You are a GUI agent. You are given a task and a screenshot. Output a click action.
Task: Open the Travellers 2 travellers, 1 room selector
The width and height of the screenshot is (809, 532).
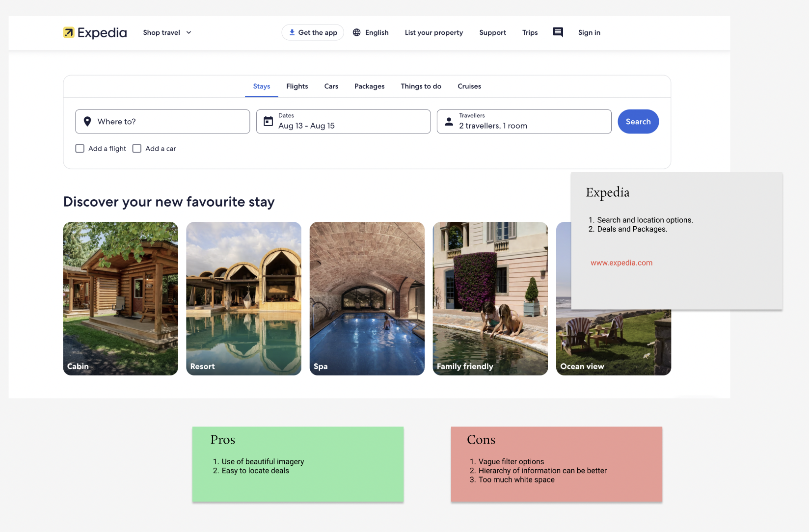[x=524, y=121]
